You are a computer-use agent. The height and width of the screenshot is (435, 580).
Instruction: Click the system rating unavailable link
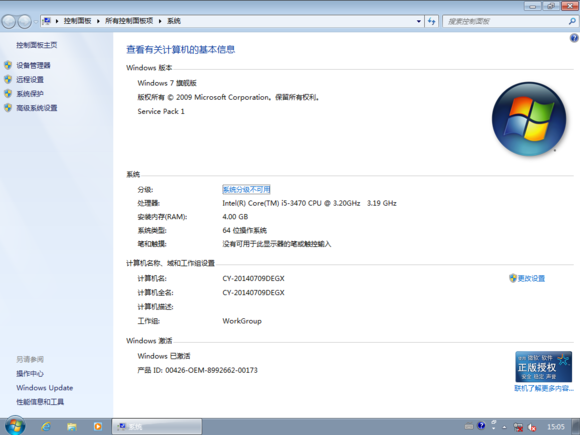(x=246, y=189)
